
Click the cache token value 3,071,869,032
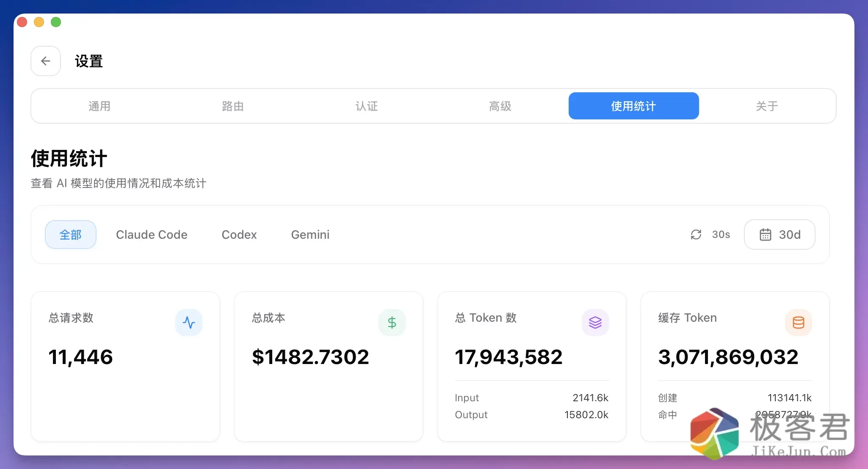coord(728,357)
